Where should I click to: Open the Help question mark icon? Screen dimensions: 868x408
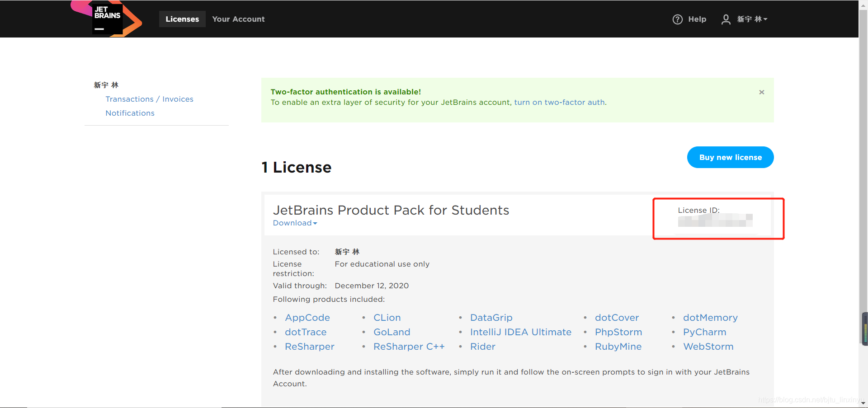(677, 19)
